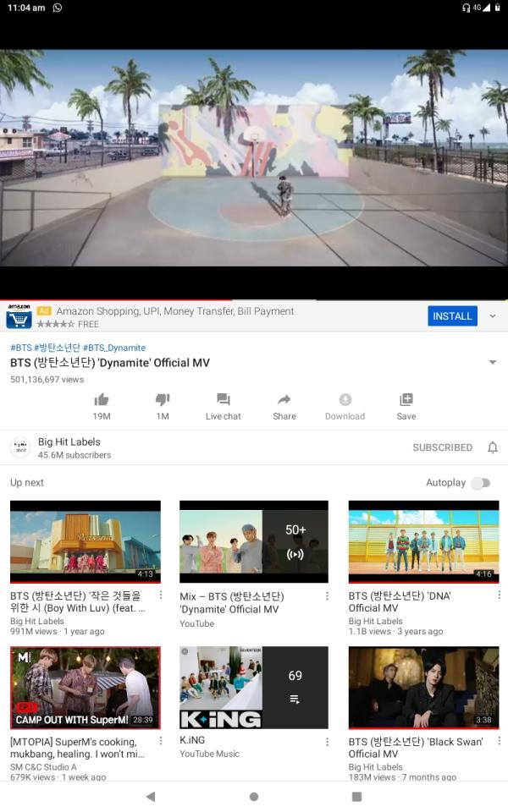Screen dimensions: 508x812
Task: Open the 'Black Swan' Official MV title
Action: point(416,748)
